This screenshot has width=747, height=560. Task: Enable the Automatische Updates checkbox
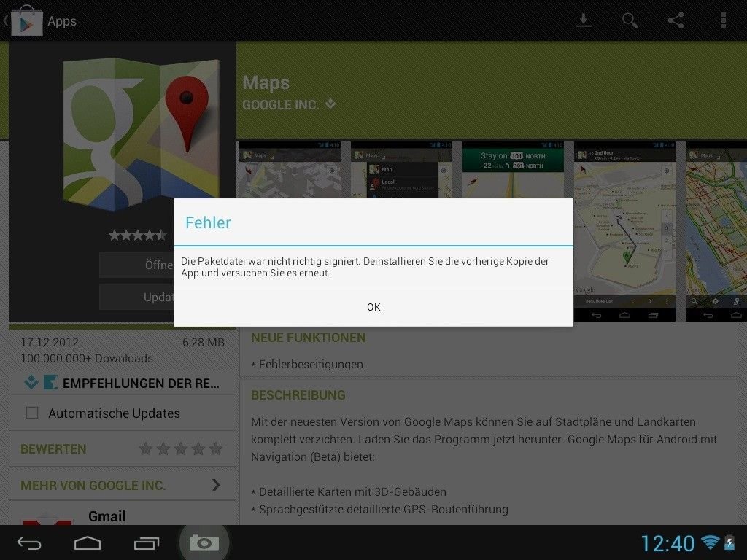32,413
